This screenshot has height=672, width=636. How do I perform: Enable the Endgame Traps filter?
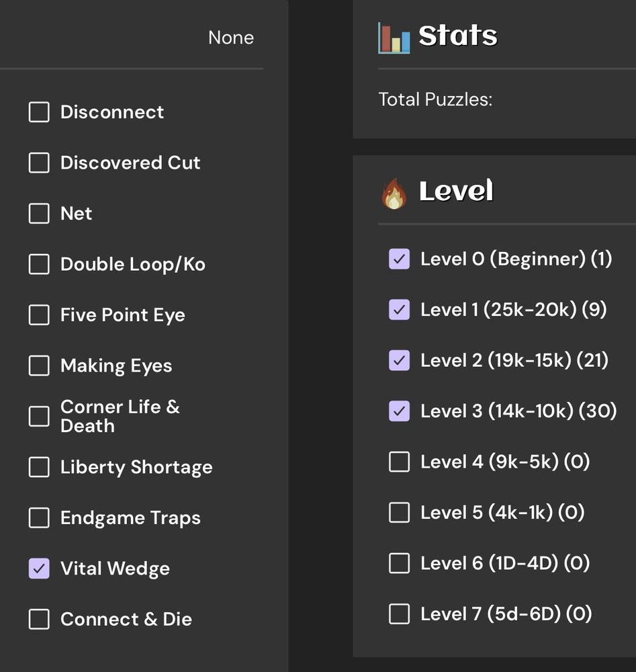pyautogui.click(x=39, y=518)
